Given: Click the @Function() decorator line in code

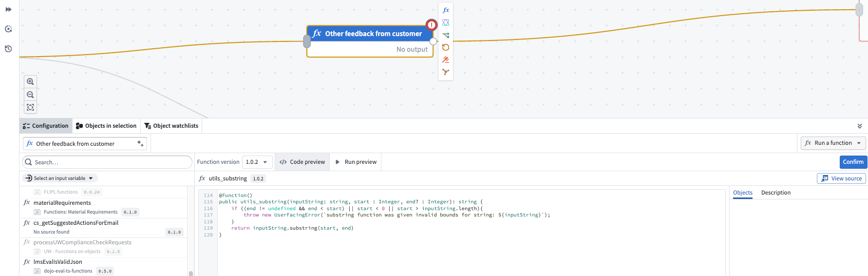Looking at the screenshot, I should coord(235,196).
